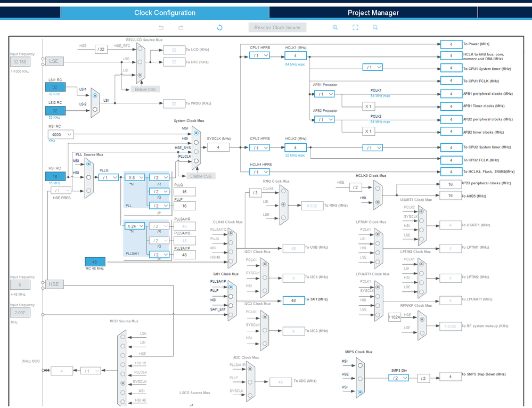This screenshot has width=532, height=408.
Task: Click the To SAI1 frequency field
Action: coord(293,300)
